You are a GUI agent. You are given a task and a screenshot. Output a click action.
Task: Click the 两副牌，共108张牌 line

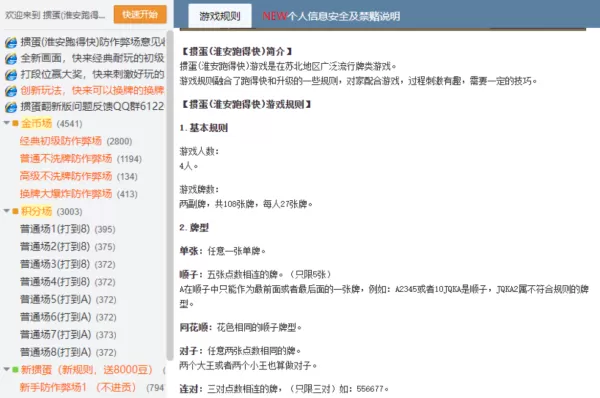point(246,204)
